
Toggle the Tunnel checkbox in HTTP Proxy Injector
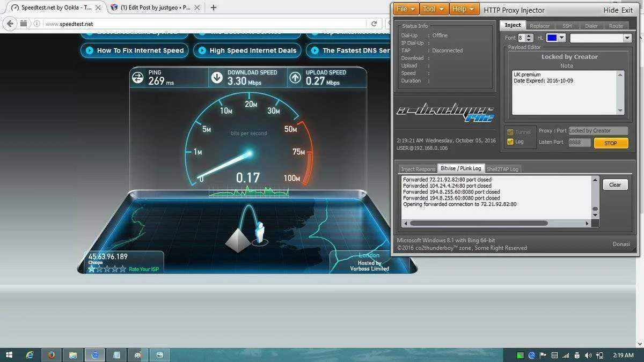510,132
